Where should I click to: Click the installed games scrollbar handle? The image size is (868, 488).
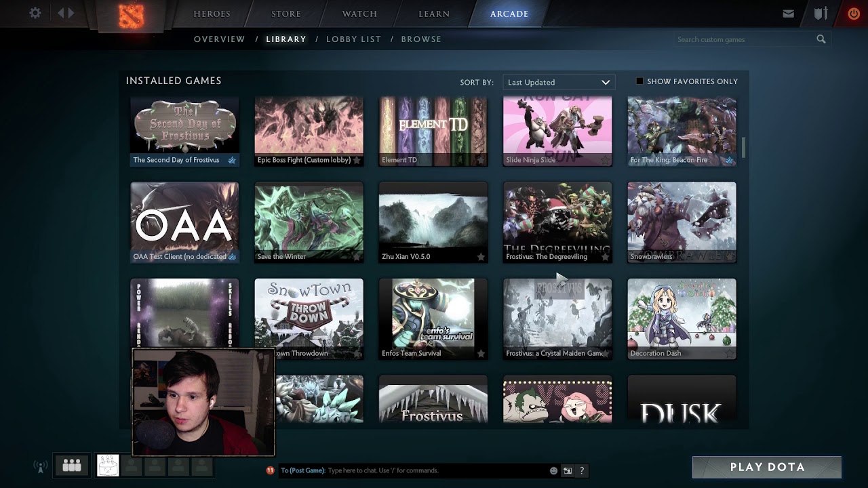point(744,146)
